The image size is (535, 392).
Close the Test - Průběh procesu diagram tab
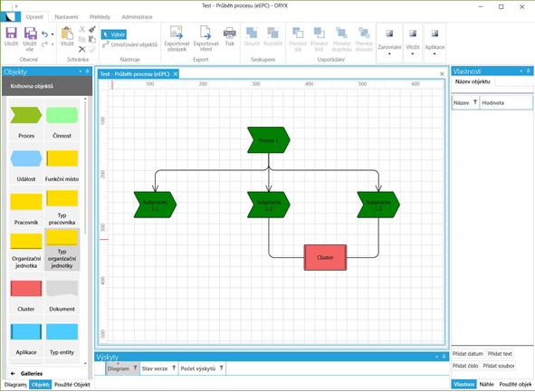tap(176, 74)
